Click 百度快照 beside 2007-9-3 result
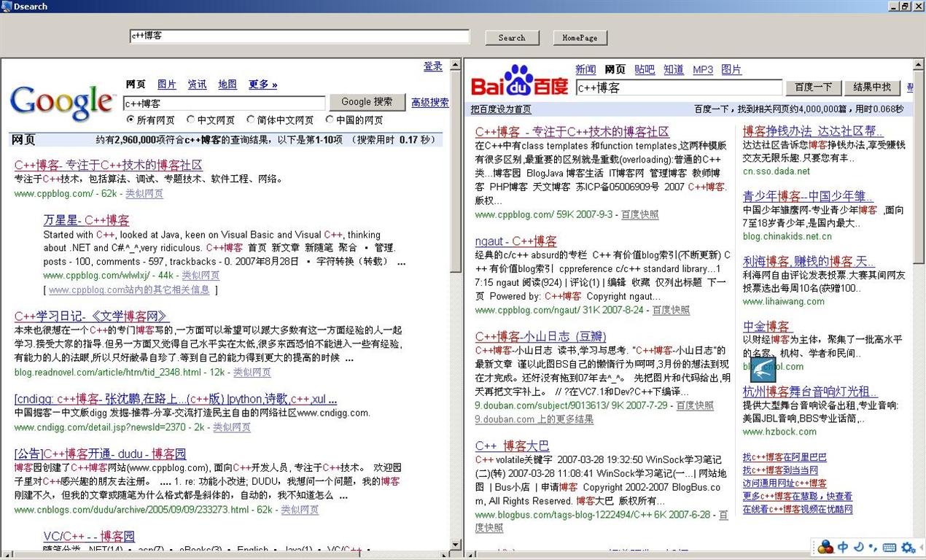This screenshot has height=560, width=926. (639, 215)
